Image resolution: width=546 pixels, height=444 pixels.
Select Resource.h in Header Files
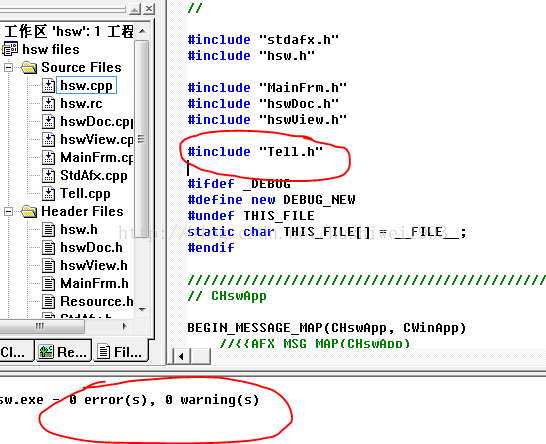(96, 302)
